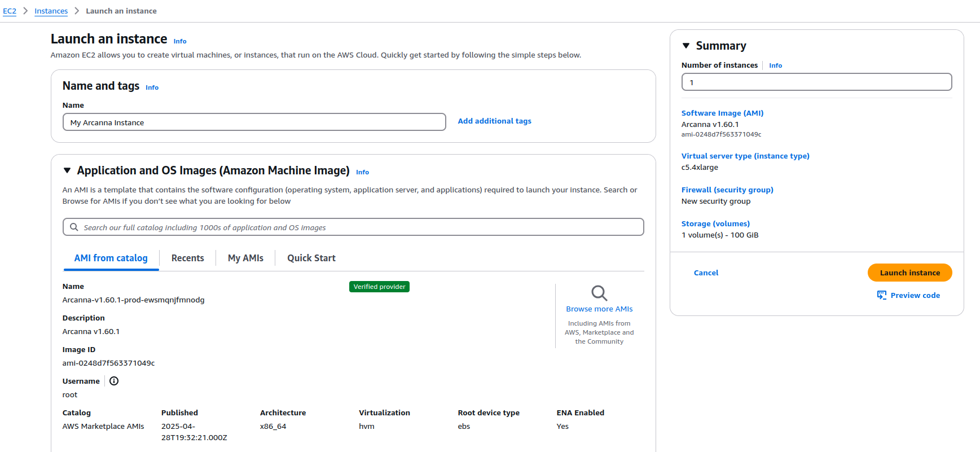This screenshot has width=980, height=452.
Task: Select the Quick Start tab
Action: [x=311, y=258]
